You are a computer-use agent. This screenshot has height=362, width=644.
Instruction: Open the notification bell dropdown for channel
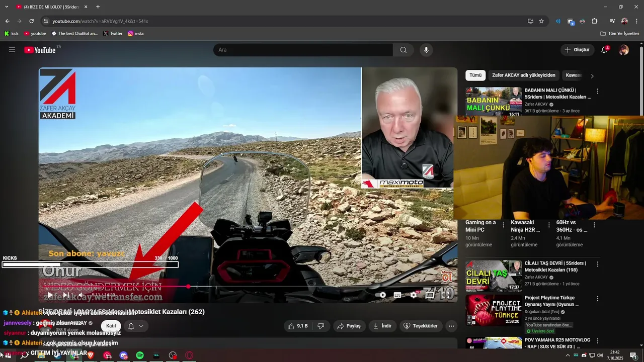point(136,326)
